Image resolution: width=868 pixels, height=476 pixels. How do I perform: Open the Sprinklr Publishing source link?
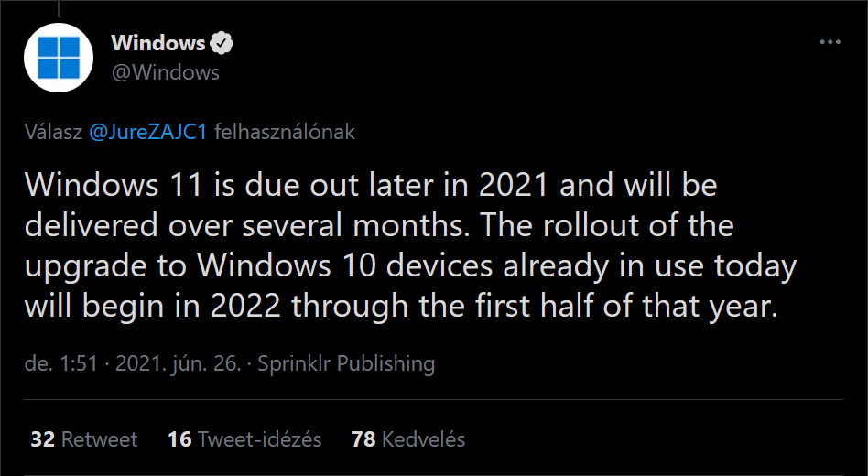pyautogui.click(x=346, y=363)
